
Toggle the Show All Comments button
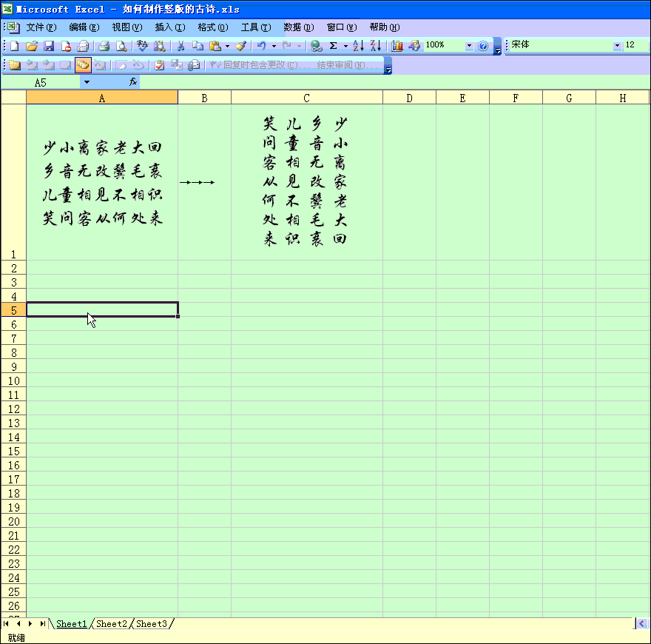(83, 65)
